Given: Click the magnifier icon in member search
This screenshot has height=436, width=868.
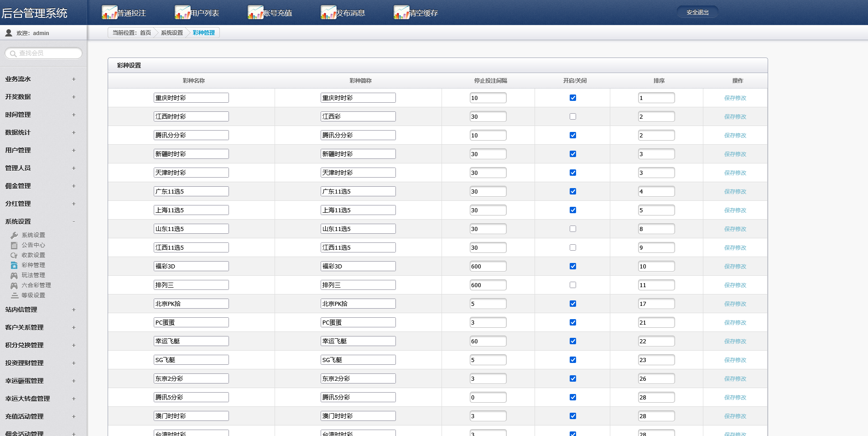Looking at the screenshot, I should 13,53.
